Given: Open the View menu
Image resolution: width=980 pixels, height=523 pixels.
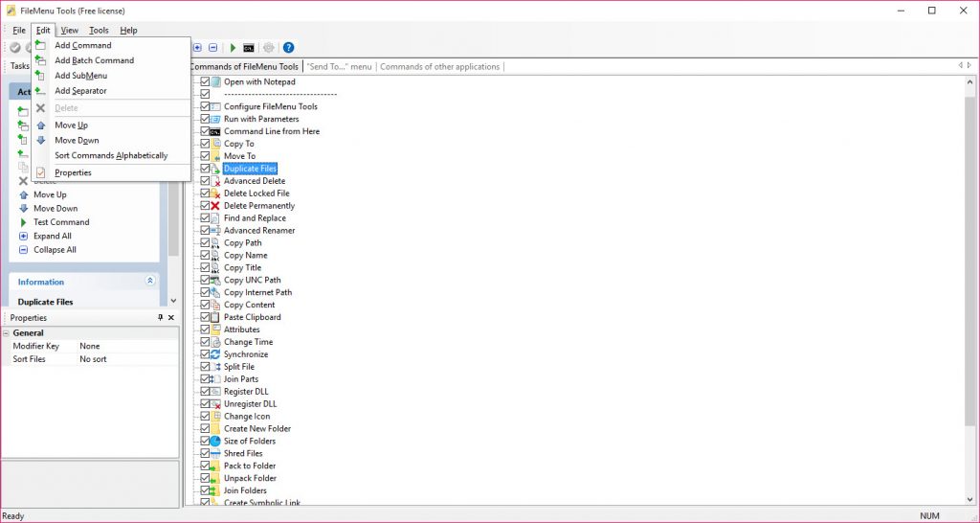Looking at the screenshot, I should [69, 30].
